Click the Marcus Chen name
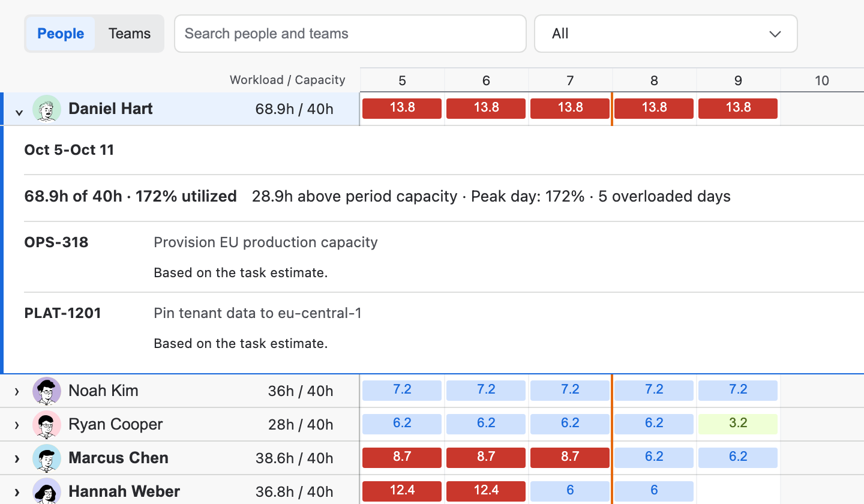 [118, 458]
